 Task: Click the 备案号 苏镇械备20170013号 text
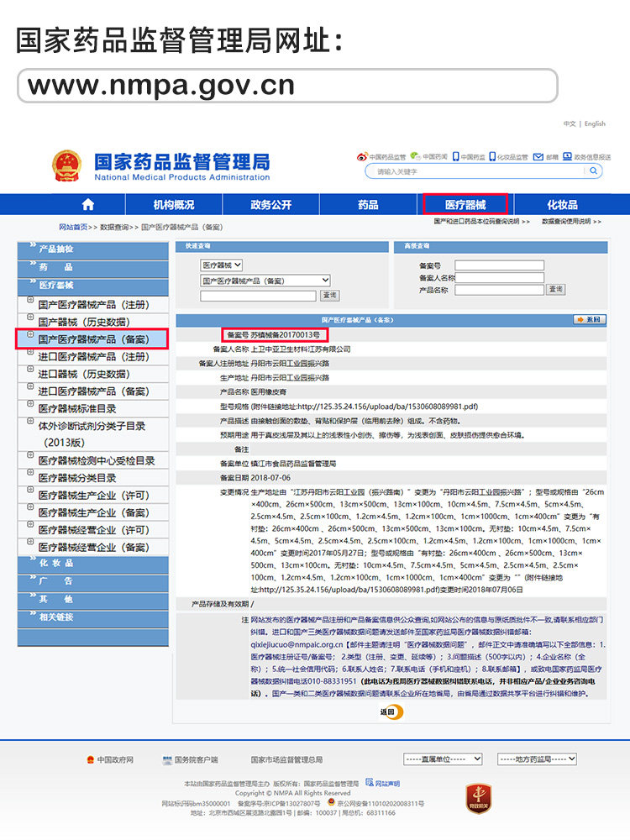274,335
